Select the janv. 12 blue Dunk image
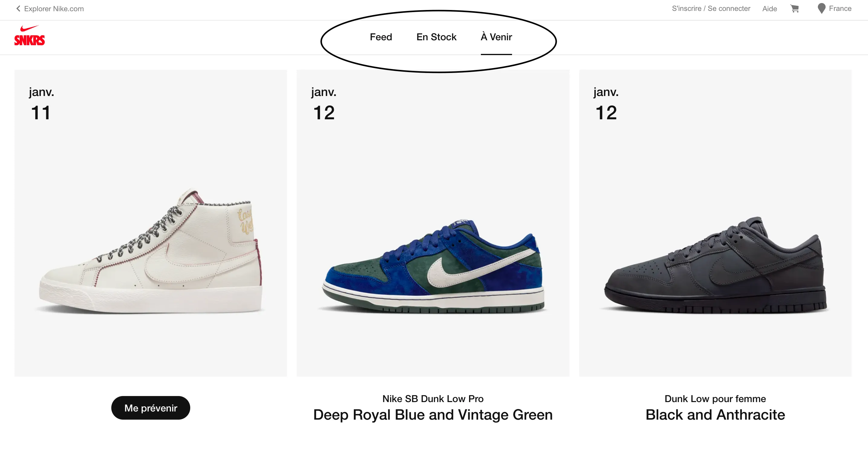The image size is (868, 459). [x=433, y=263]
